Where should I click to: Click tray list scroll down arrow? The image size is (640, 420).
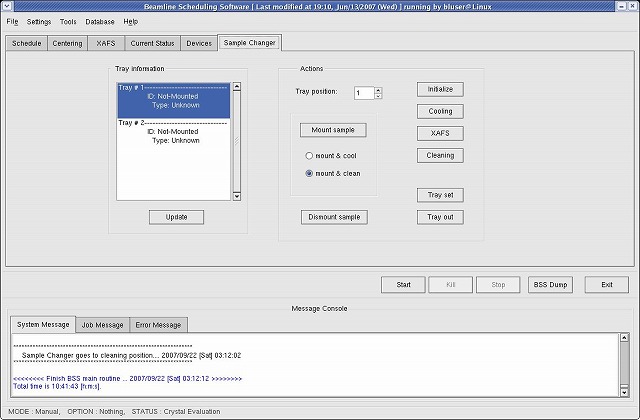(237, 196)
